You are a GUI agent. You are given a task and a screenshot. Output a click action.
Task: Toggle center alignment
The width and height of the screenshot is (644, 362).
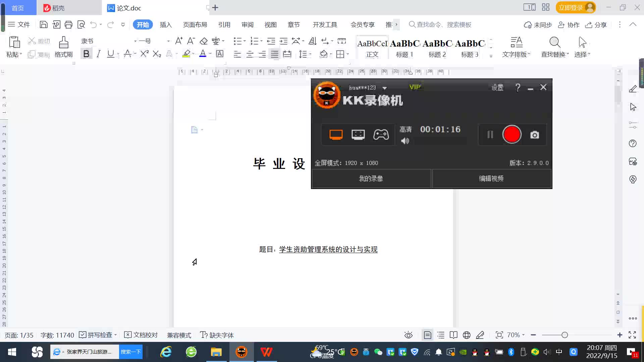250,54
